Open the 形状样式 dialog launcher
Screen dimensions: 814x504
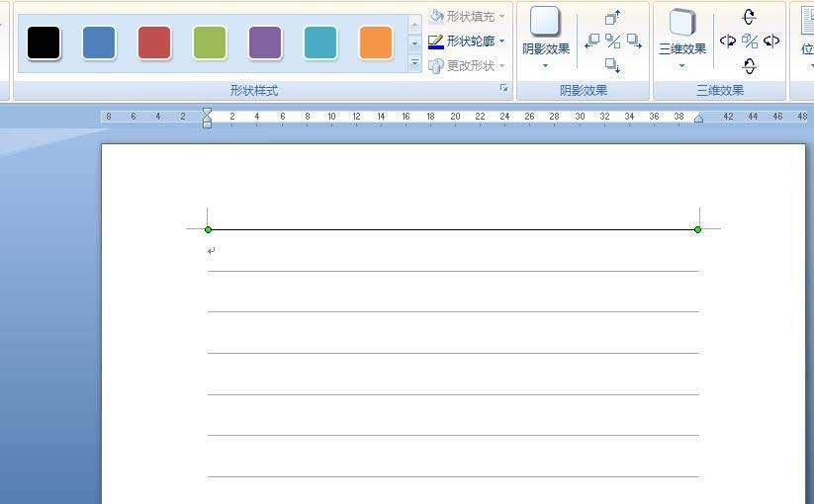point(503,88)
